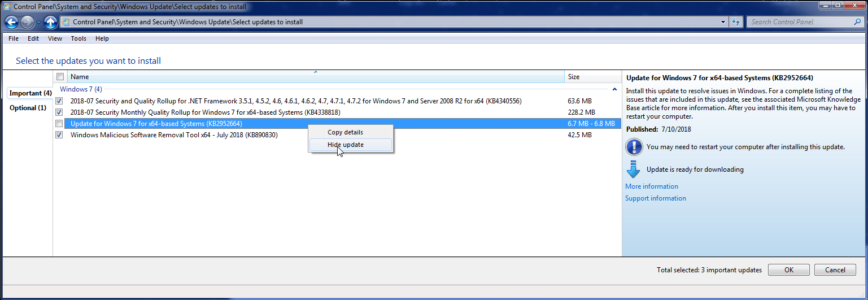Open the Tools menu
This screenshot has width=868, height=300.
(x=78, y=38)
